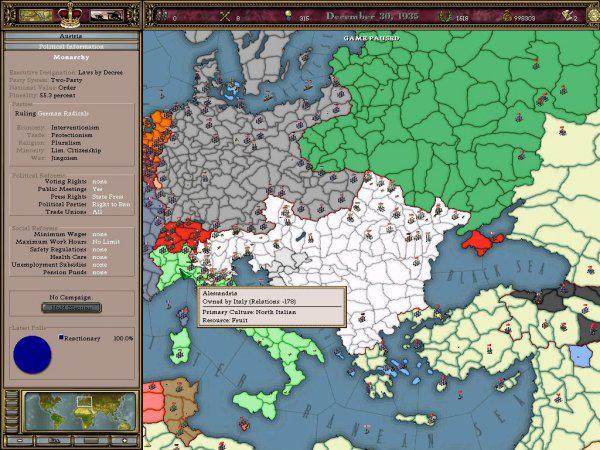Click the round gold button at top bar's right end
Viewport: 600px width, 450px height.
(594, 16)
